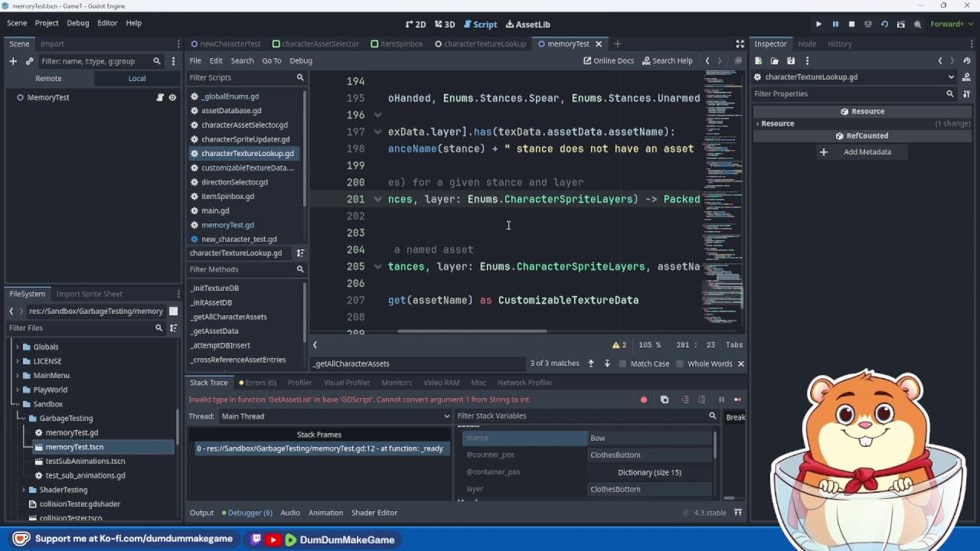Toggle alphabetical sorting of the methods list

(x=301, y=253)
